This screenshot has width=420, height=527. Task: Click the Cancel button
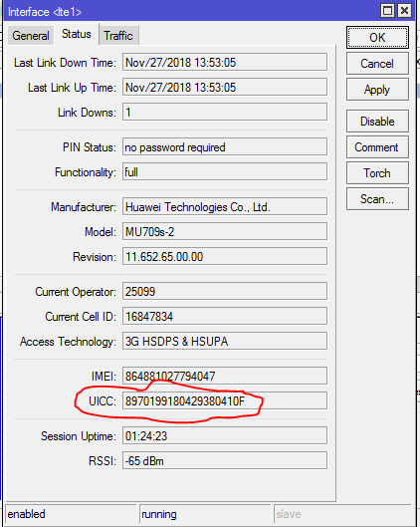click(x=377, y=63)
